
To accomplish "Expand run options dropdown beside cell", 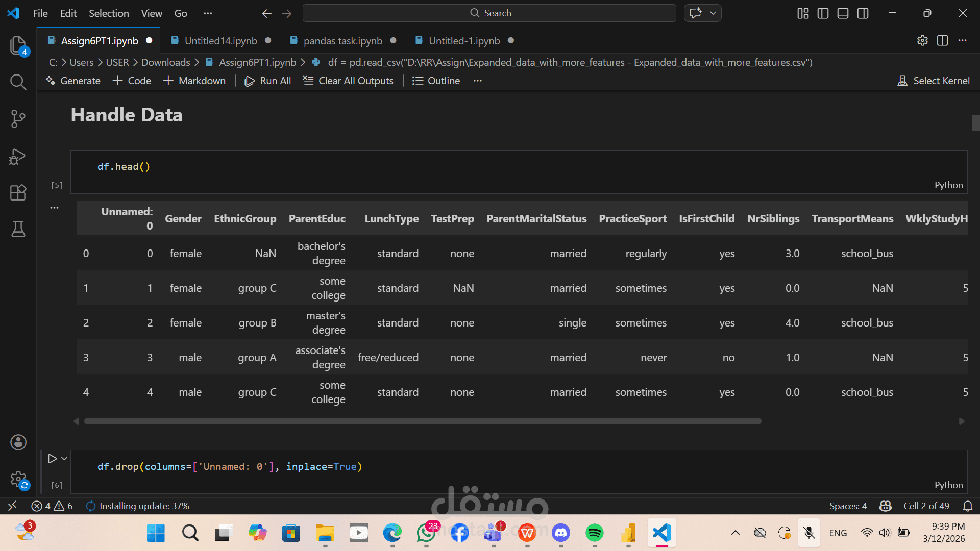I will [x=64, y=459].
